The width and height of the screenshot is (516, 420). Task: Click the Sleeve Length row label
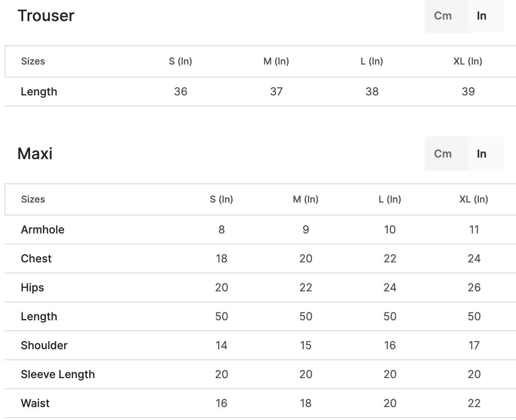click(58, 374)
